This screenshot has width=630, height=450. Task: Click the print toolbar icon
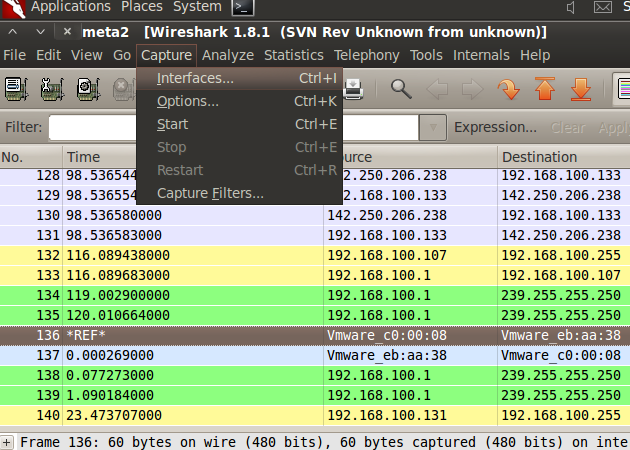(354, 89)
